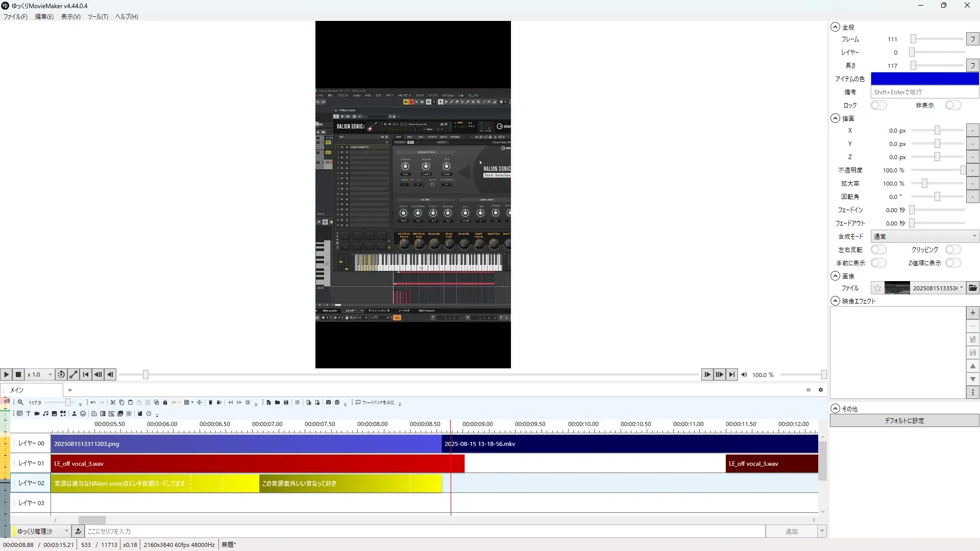
Task: Click the trash delete icon in toolbar
Action: click(210, 403)
